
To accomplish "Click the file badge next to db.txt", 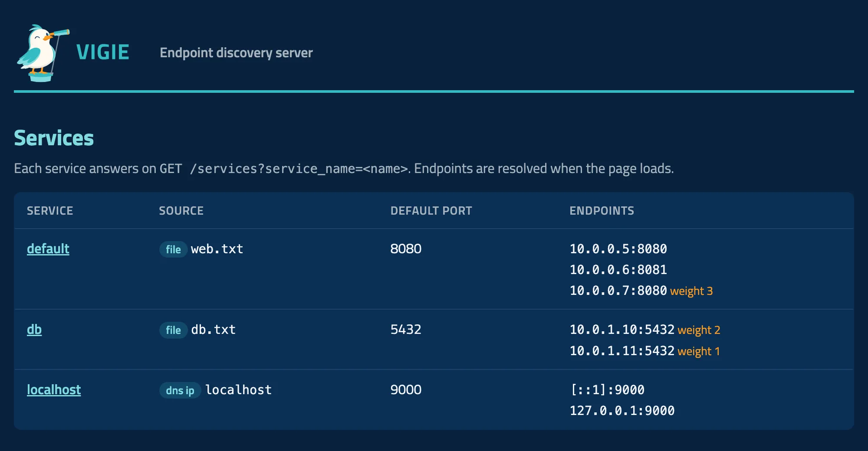I will pos(173,330).
